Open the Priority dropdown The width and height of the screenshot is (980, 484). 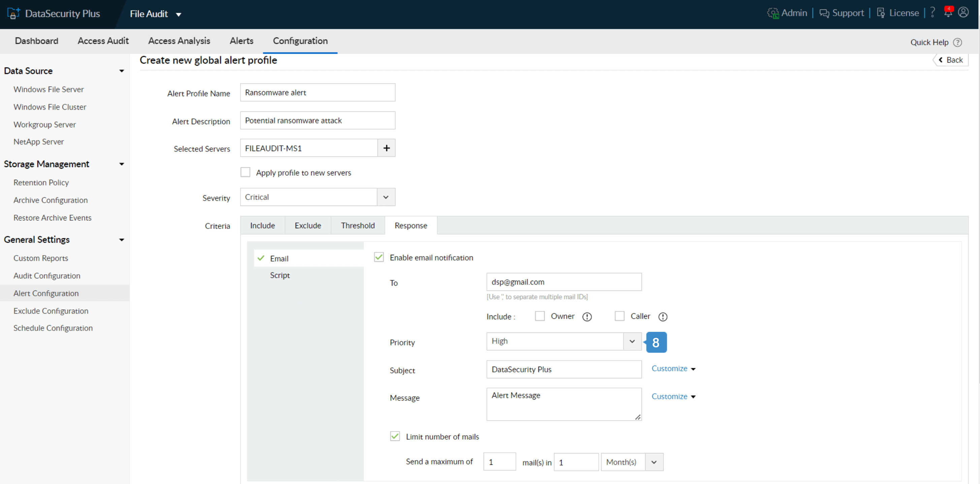click(632, 341)
